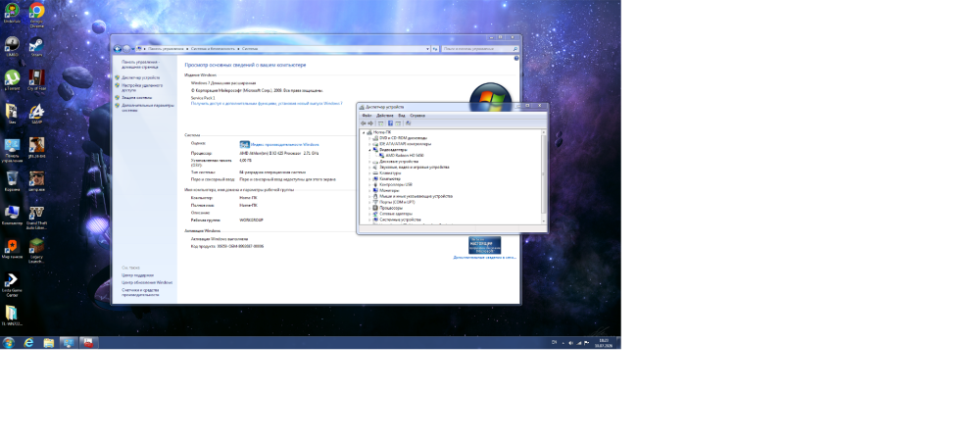This screenshot has width=980, height=441.
Task: Open the Grand Theft Auto IV shortcut
Action: [x=37, y=215]
